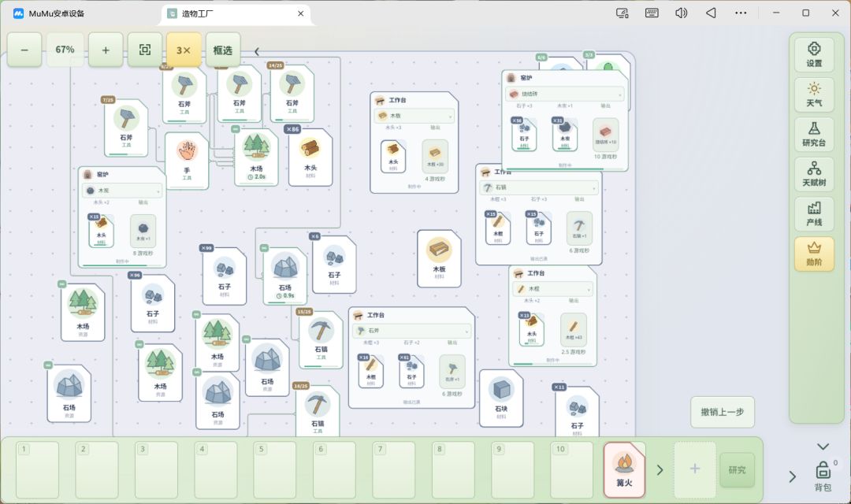
Task: Open the 烧结砖 recipe dropdown in 窑炉
Action: pyautogui.click(x=565, y=94)
